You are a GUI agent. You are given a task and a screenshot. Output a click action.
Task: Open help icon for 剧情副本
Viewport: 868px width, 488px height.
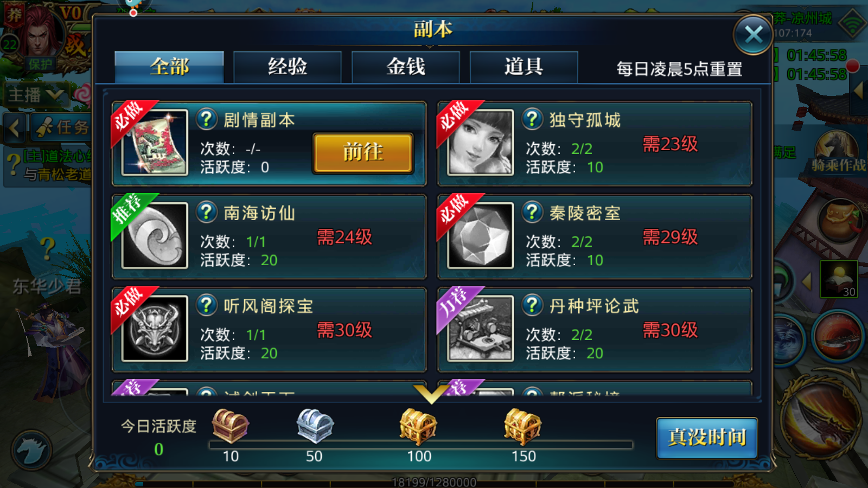tap(207, 119)
